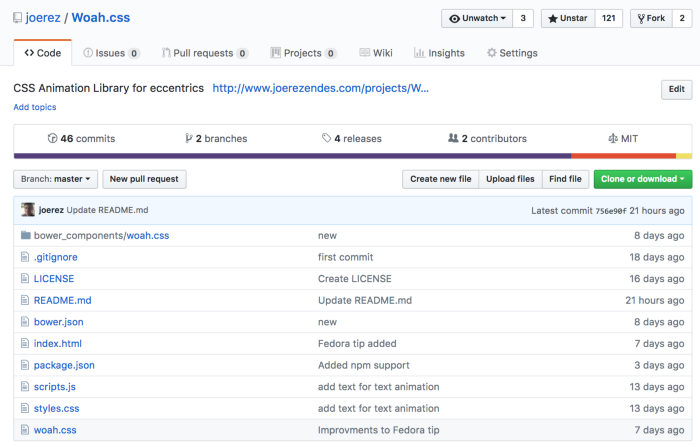The width and height of the screenshot is (700, 447).
Task: Click the file icon next to LICENSE
Action: coord(25,278)
